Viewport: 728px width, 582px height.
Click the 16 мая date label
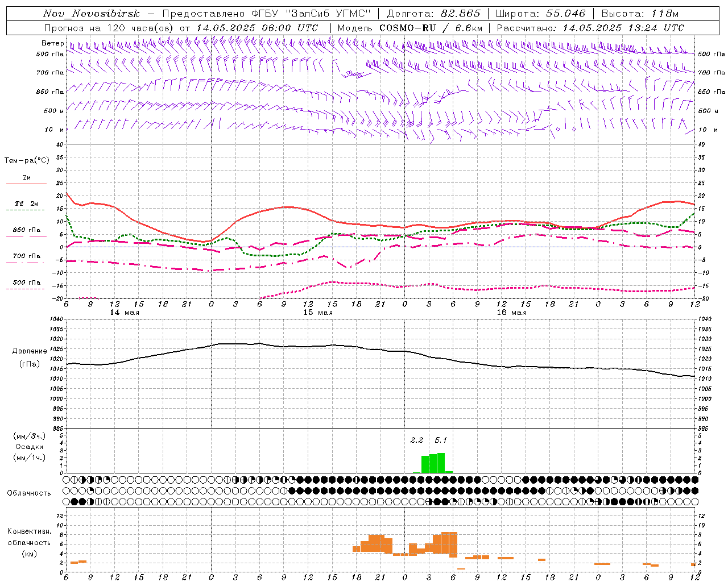click(x=511, y=313)
